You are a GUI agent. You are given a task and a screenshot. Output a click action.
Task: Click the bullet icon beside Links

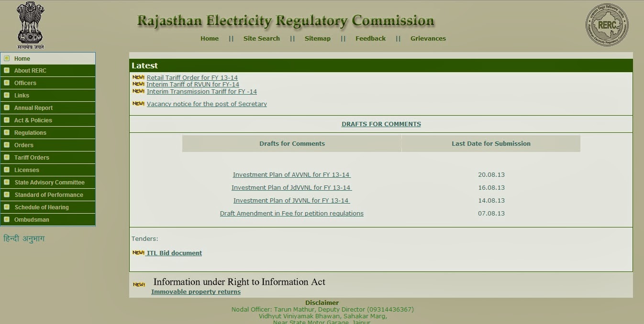pos(7,95)
